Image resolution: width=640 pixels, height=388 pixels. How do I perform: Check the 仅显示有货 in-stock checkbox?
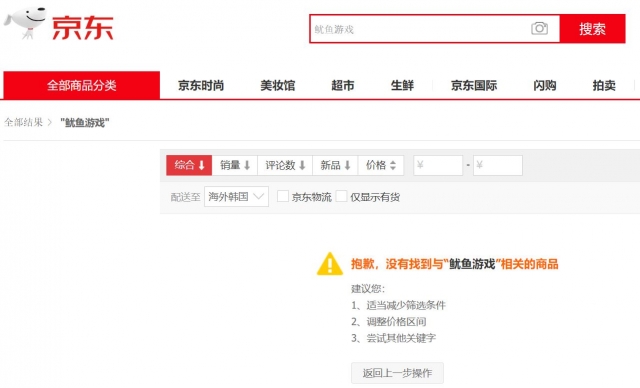[341, 196]
